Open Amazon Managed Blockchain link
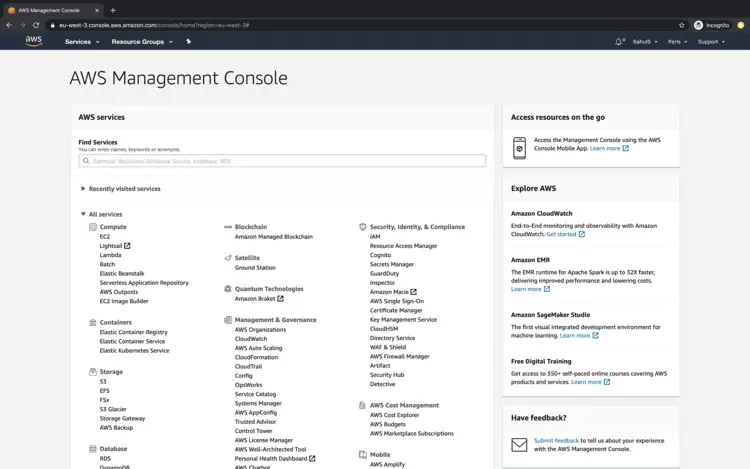Screen dimensions: 750x469 click(x=274, y=237)
